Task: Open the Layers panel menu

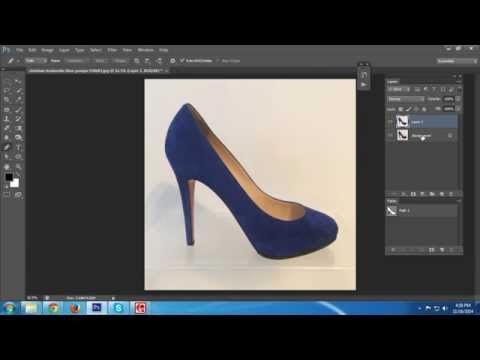Action: (459, 82)
